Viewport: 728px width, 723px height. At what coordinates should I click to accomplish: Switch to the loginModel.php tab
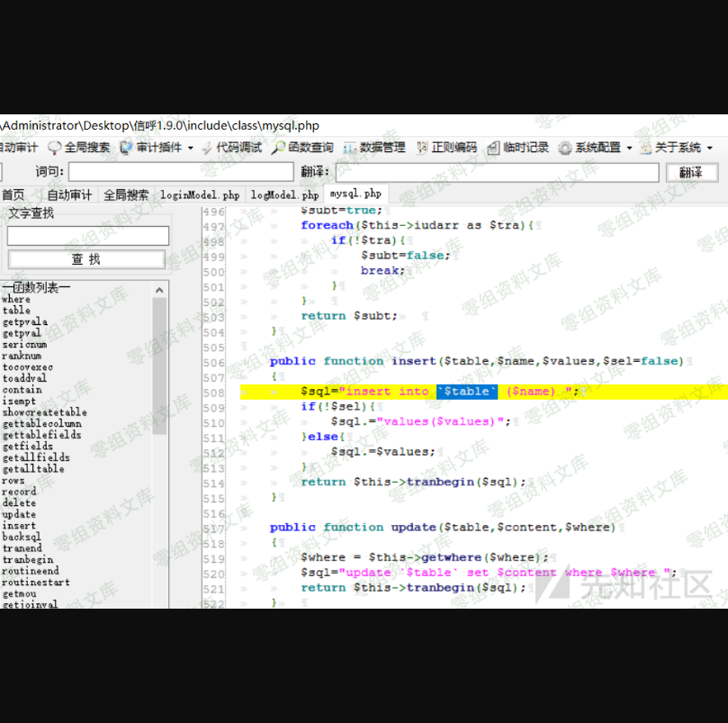pyautogui.click(x=200, y=194)
